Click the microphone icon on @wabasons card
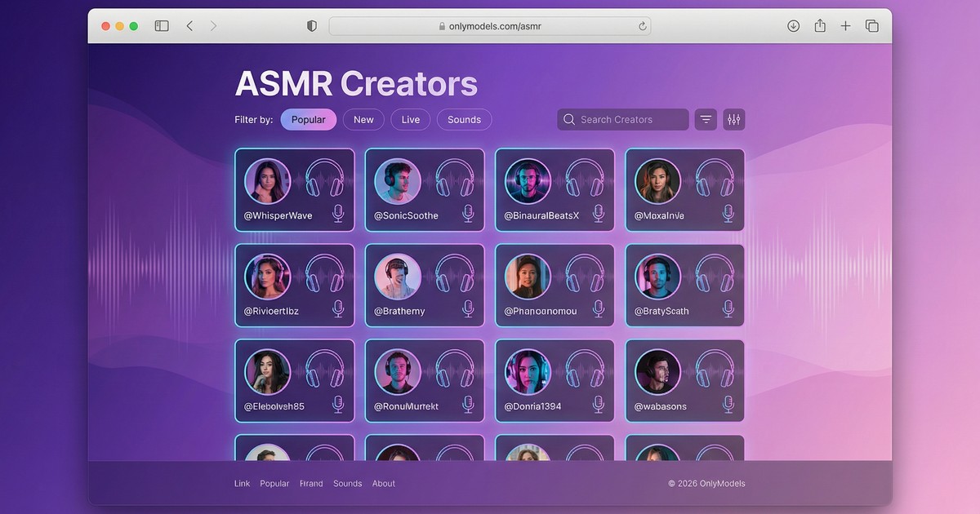 728,404
